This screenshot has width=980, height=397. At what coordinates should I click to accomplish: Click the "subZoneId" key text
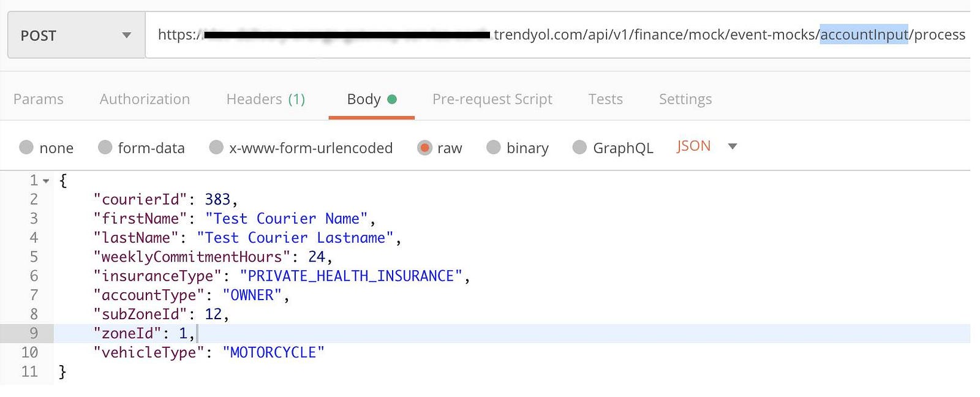point(140,314)
